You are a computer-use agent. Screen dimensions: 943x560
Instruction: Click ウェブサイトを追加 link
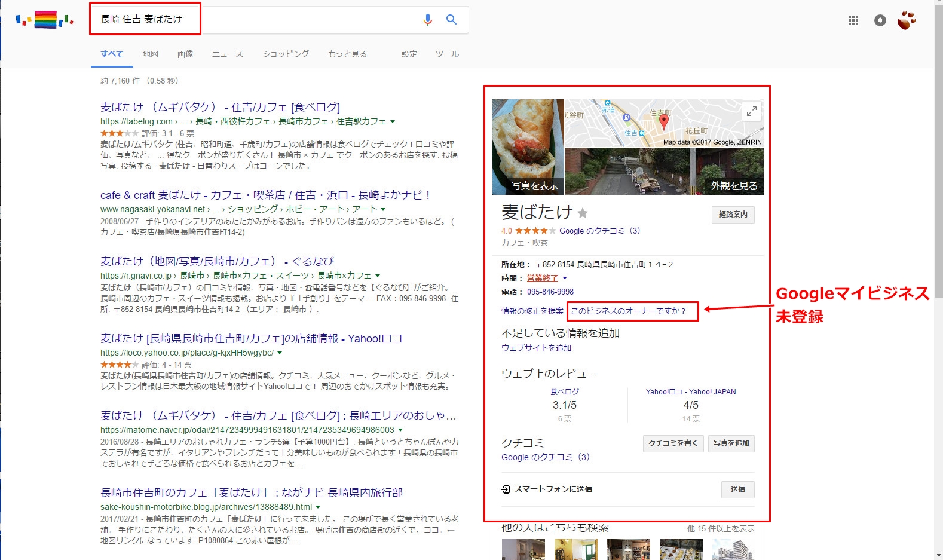tap(536, 348)
